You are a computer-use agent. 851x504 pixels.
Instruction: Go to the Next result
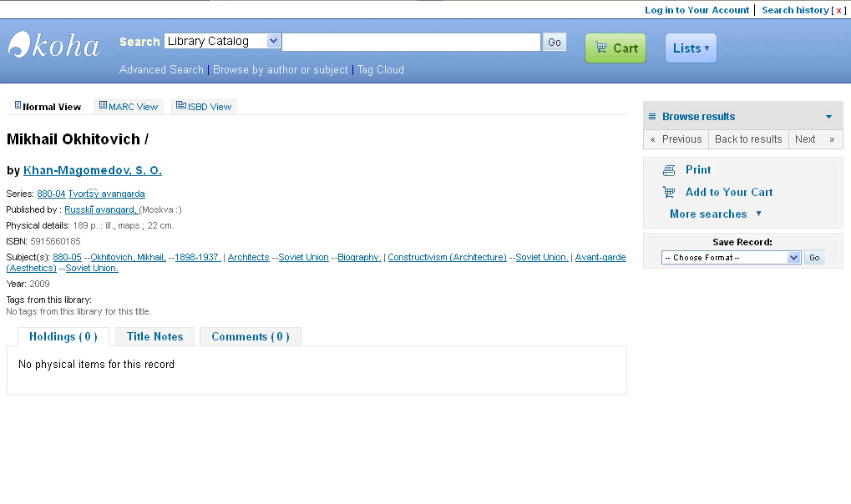click(814, 139)
